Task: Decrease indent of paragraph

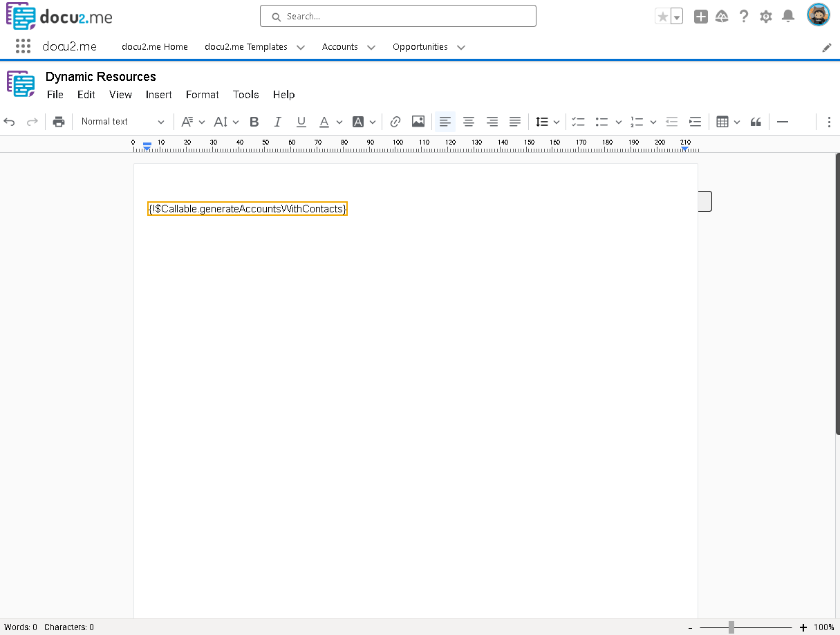Action: (672, 122)
